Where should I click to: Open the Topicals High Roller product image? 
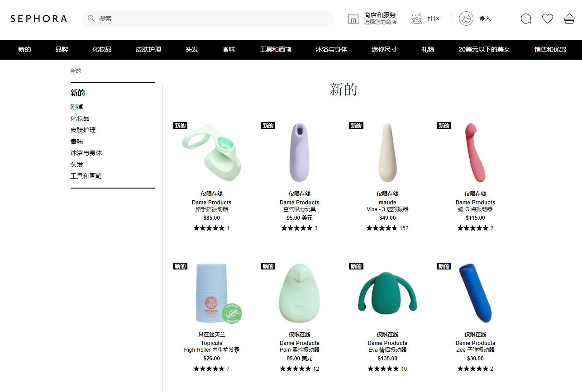click(x=212, y=293)
